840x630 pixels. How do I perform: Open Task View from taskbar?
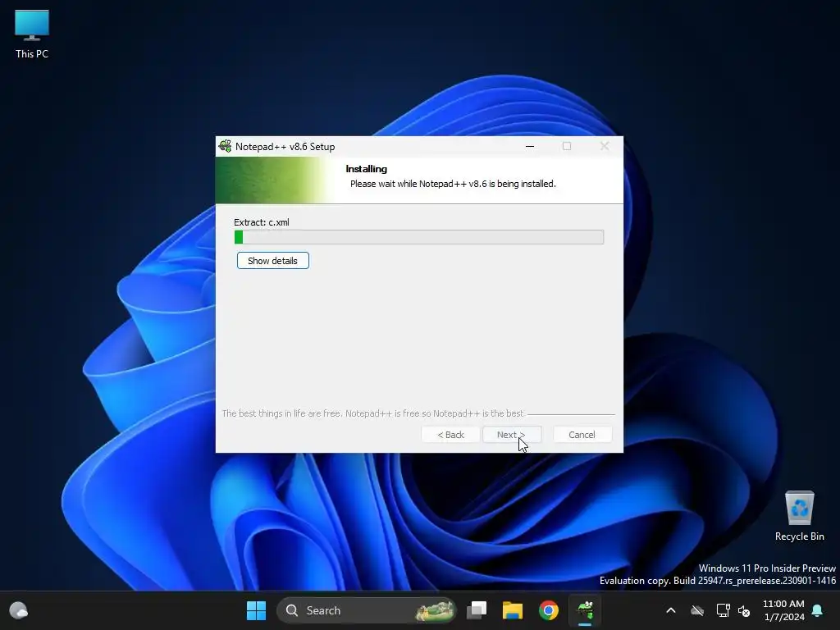click(x=477, y=610)
